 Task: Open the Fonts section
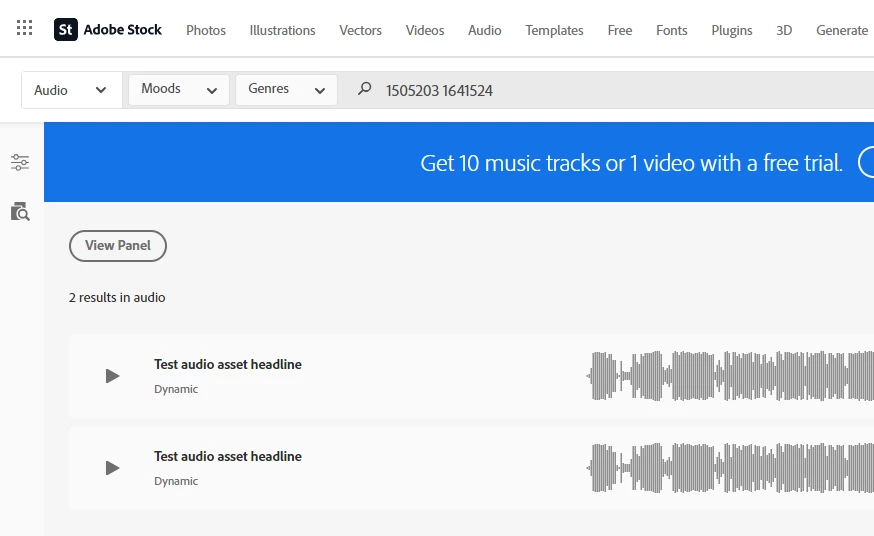click(x=671, y=30)
